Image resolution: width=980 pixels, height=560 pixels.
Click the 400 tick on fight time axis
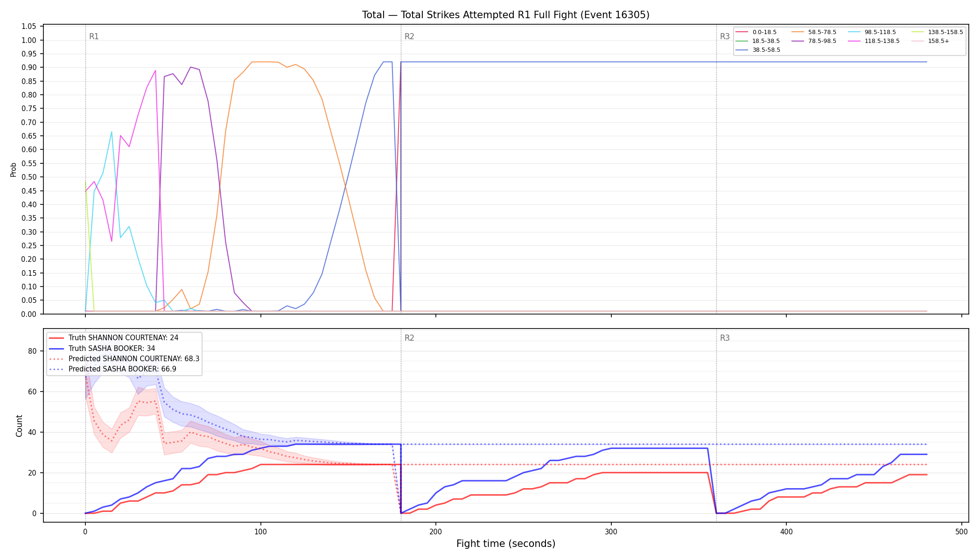786,531
